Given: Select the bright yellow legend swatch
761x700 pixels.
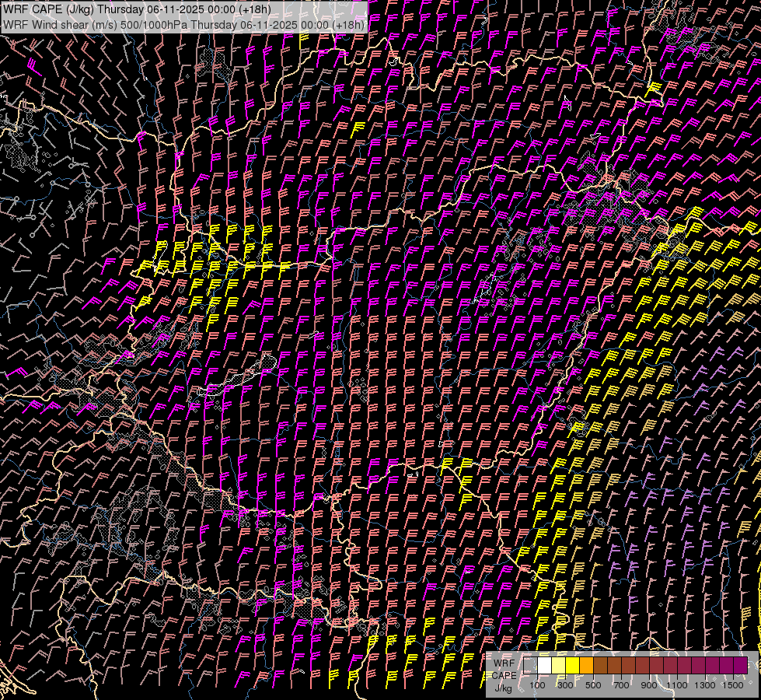Looking at the screenshot, I should [572, 665].
